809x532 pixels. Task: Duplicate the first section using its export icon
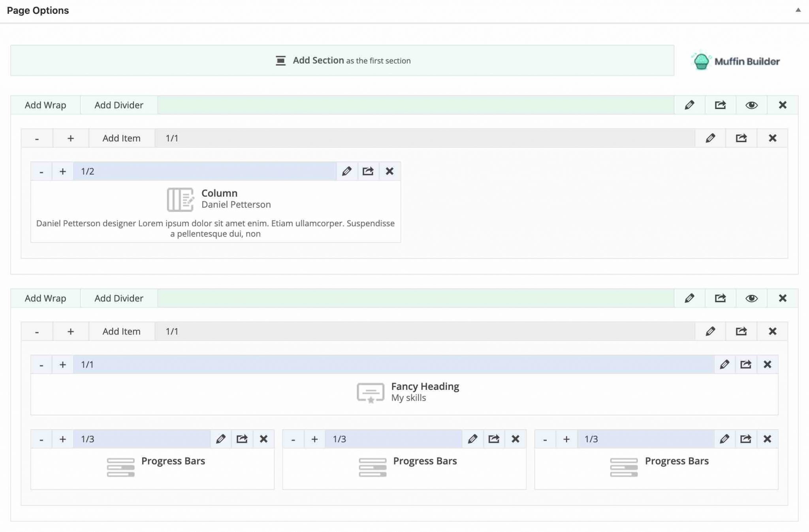pos(721,105)
